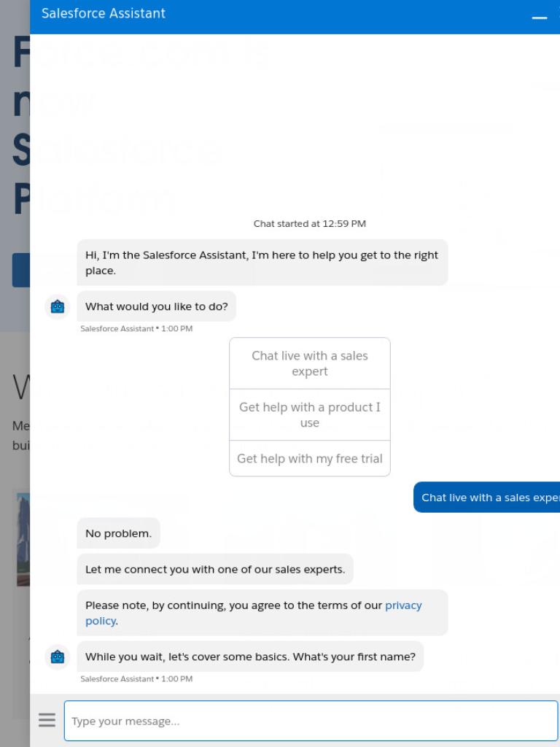Click the partially hidden blue page button
Viewport: 560px width, 747px height.
21,270
